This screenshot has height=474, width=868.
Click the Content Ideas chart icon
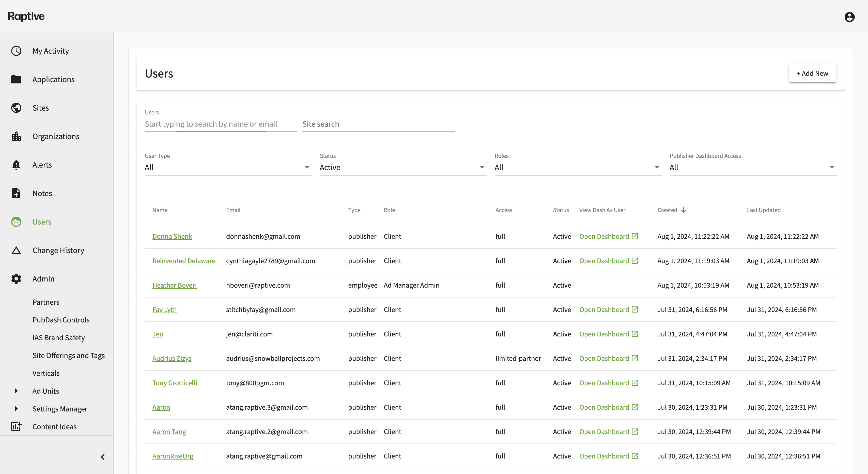(16, 426)
